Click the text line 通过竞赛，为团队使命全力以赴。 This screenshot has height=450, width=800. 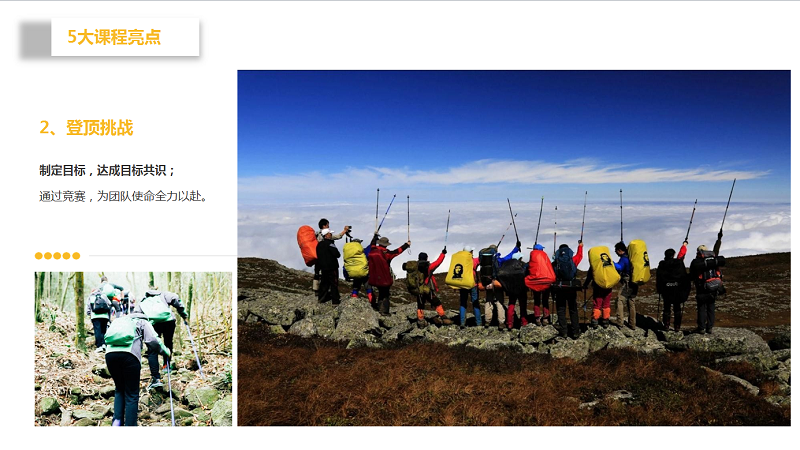tap(123, 196)
